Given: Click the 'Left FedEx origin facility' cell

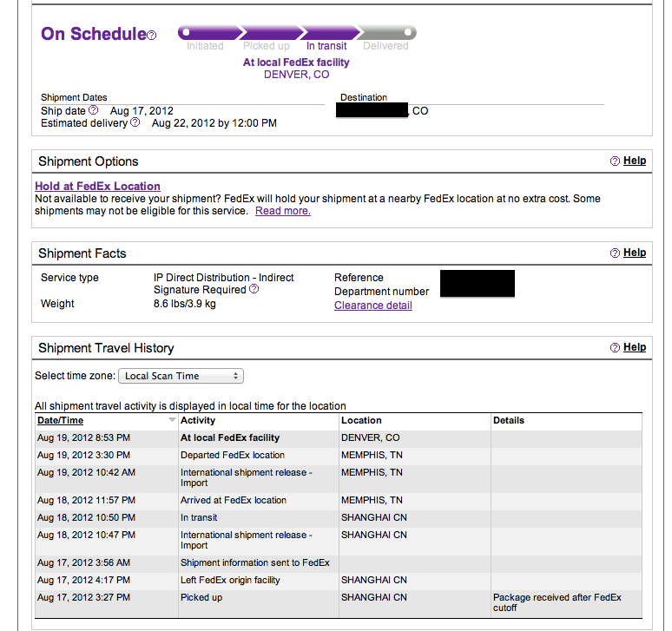Looking at the screenshot, I should (259, 580).
